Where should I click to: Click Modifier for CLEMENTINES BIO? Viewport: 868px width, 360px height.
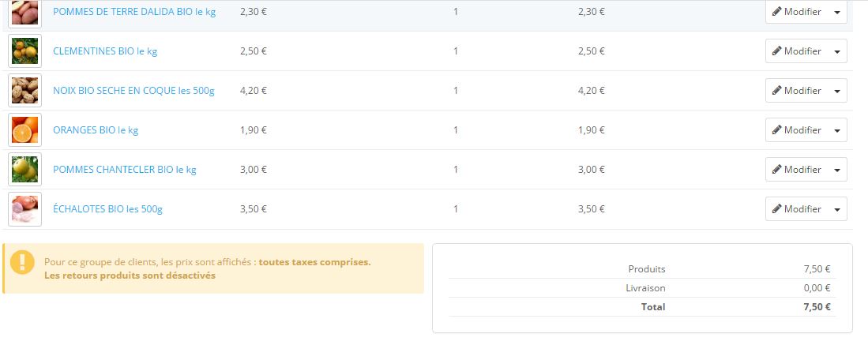click(796, 51)
